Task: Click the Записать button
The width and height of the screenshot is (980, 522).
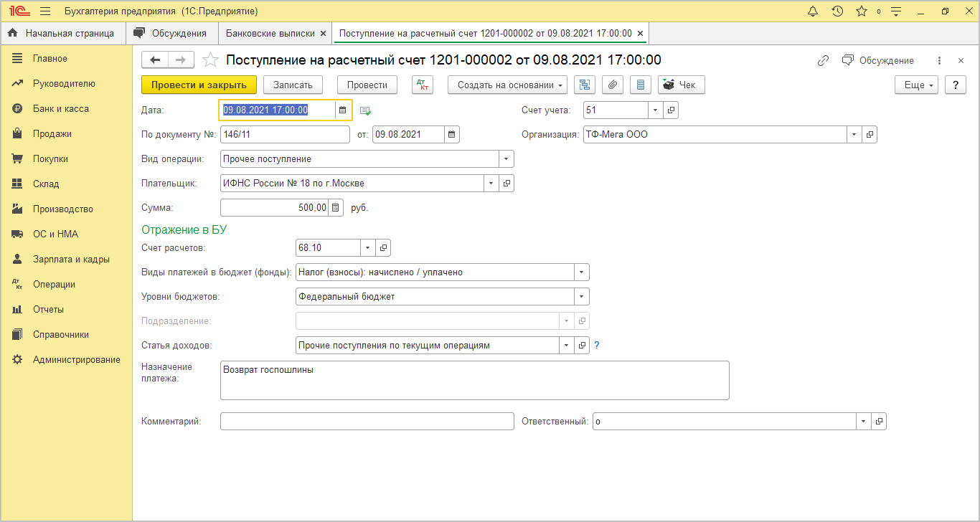Action: 293,85
